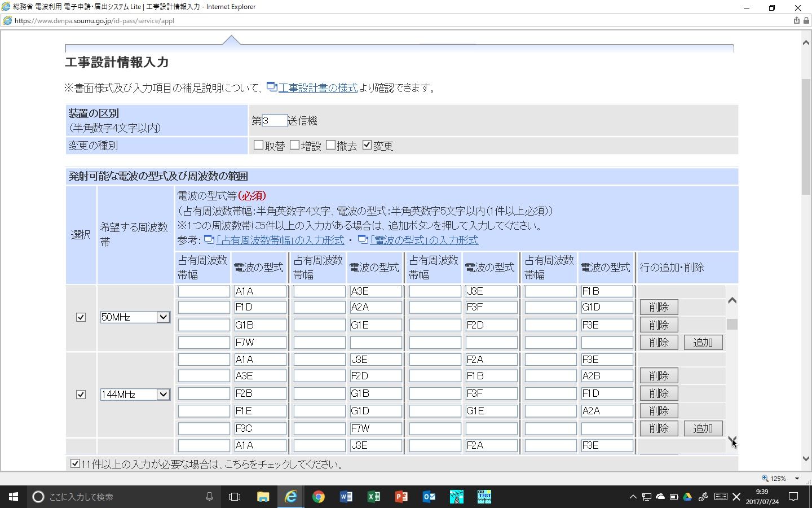Viewport: 812px width, 508px height.
Task: Click the magnifier zoom level icon in the status bar
Action: click(x=765, y=478)
